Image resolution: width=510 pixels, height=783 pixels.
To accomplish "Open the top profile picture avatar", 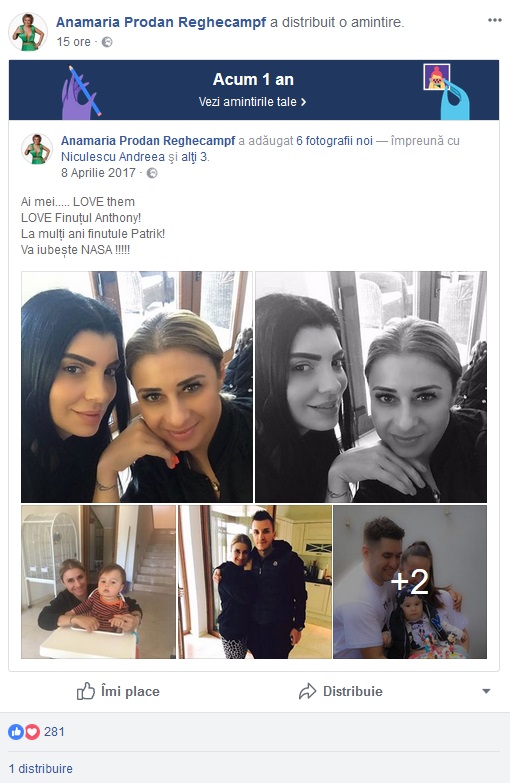I will 28,31.
